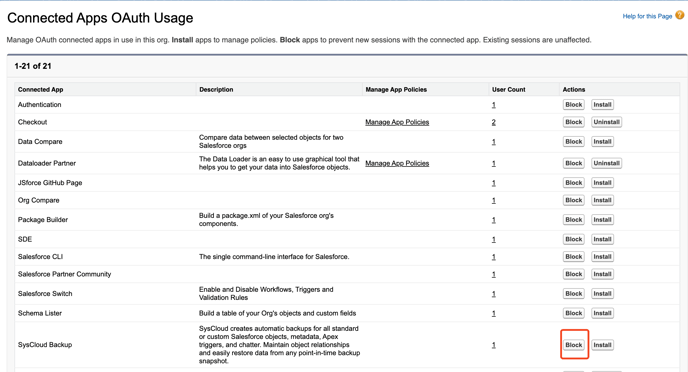Viewport: 688px width, 372px height.
Task: Click the help question mark icon
Action: [680, 15]
